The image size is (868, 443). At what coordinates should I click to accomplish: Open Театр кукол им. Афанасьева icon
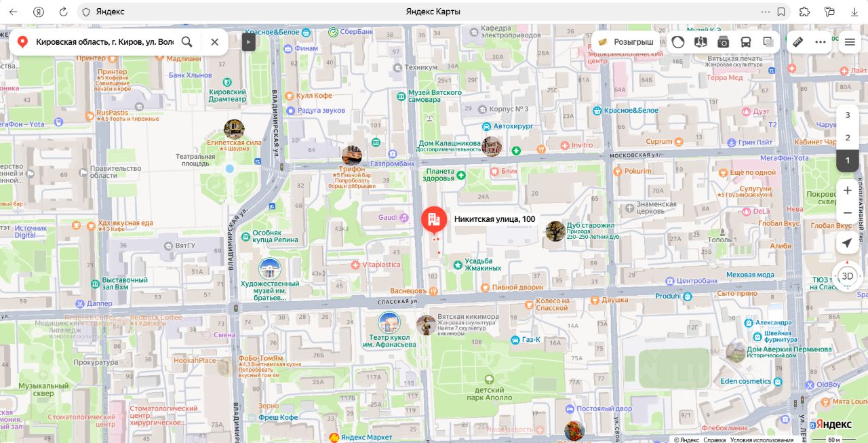[x=389, y=322]
